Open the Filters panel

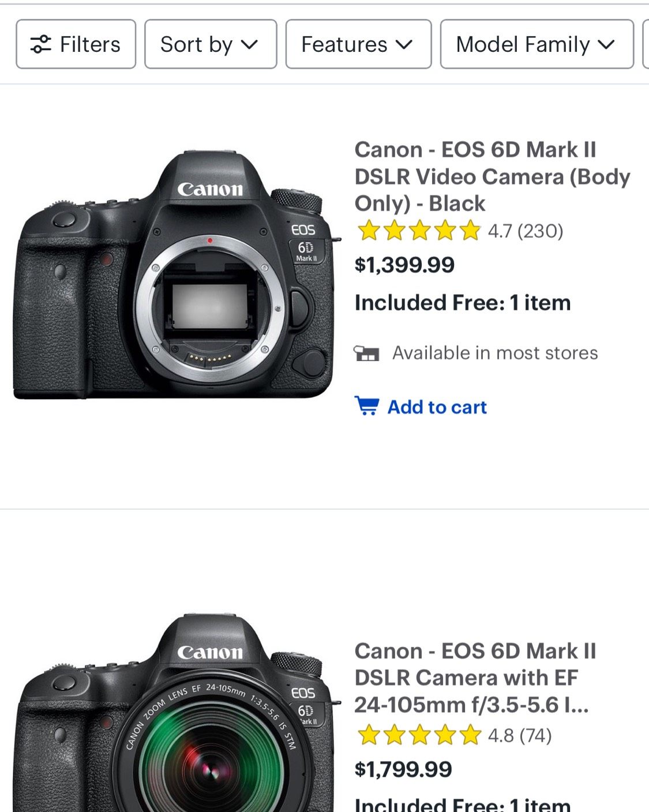76,44
